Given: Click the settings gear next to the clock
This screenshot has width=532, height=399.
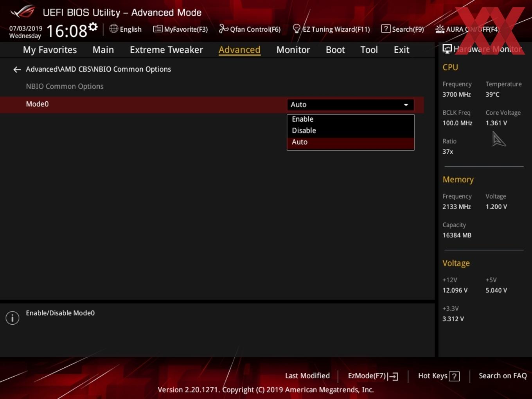Looking at the screenshot, I should (x=93, y=27).
